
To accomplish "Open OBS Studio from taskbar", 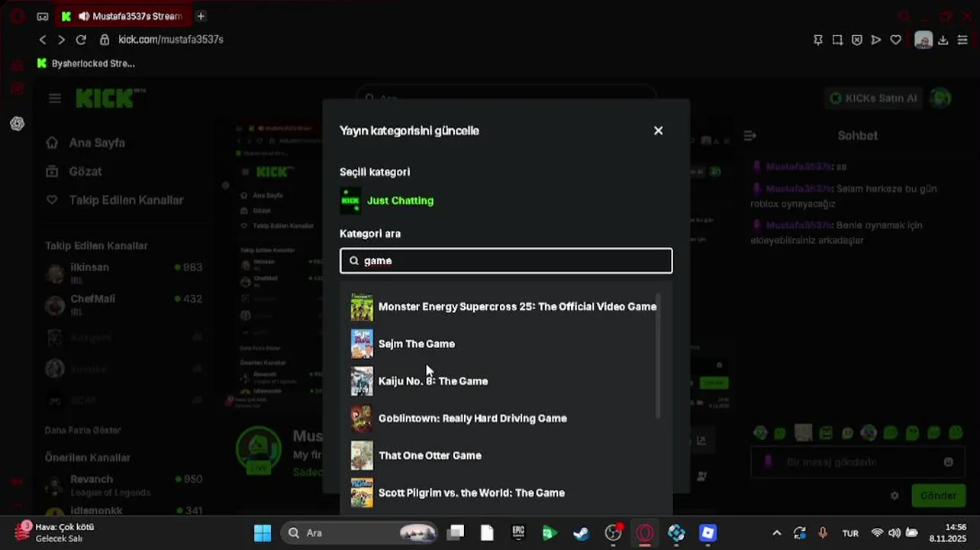I will coord(613,533).
